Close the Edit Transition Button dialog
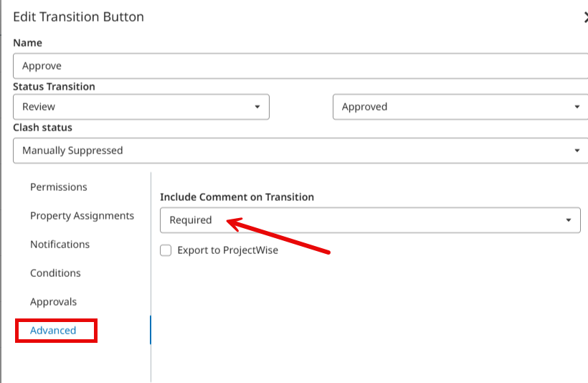588x383 pixels. coord(585,17)
